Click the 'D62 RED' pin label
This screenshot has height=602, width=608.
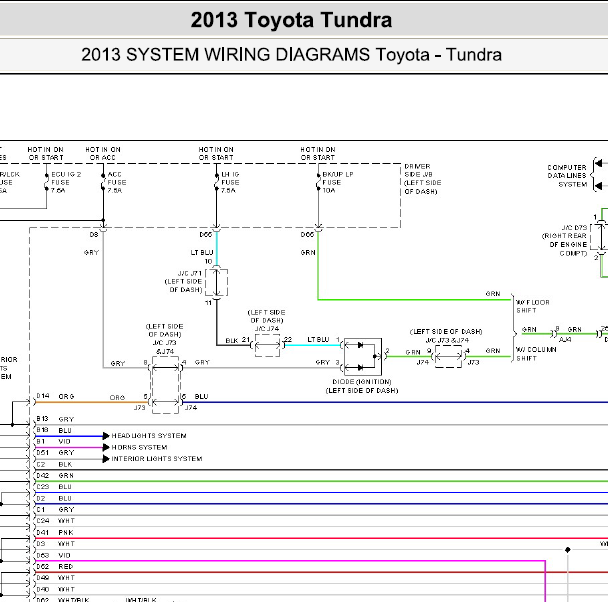(x=55, y=567)
